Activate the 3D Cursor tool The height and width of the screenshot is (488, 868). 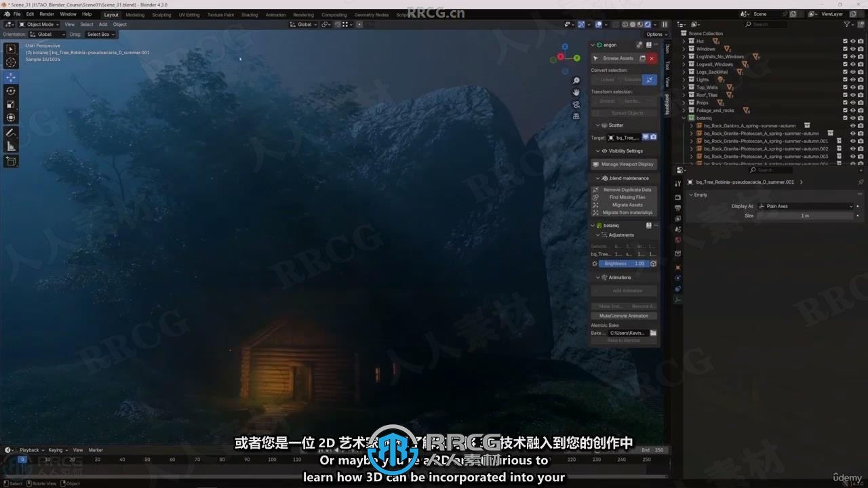[x=11, y=62]
